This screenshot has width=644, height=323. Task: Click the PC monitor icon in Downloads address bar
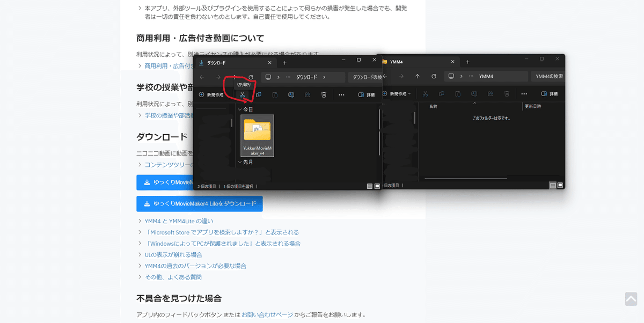click(268, 77)
